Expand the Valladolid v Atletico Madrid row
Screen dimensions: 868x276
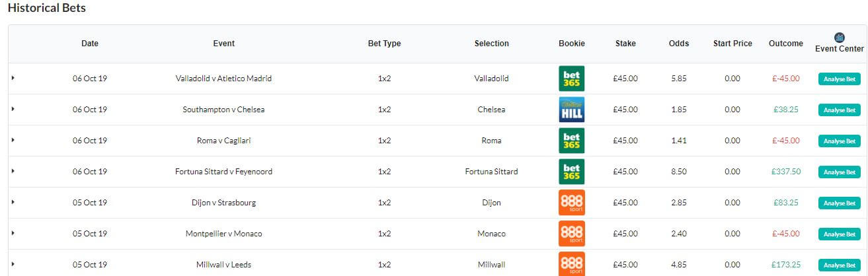13,78
